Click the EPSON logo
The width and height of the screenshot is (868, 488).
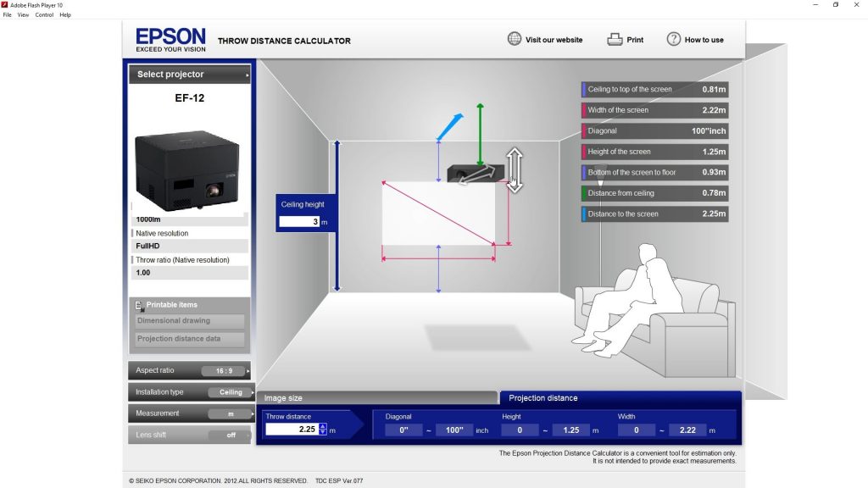pyautogui.click(x=170, y=40)
